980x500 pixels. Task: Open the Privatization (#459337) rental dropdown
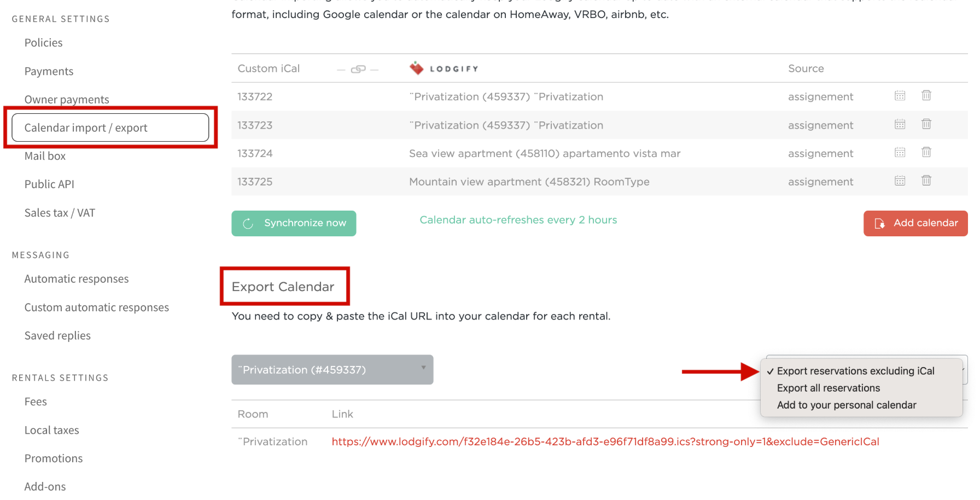pyautogui.click(x=332, y=370)
